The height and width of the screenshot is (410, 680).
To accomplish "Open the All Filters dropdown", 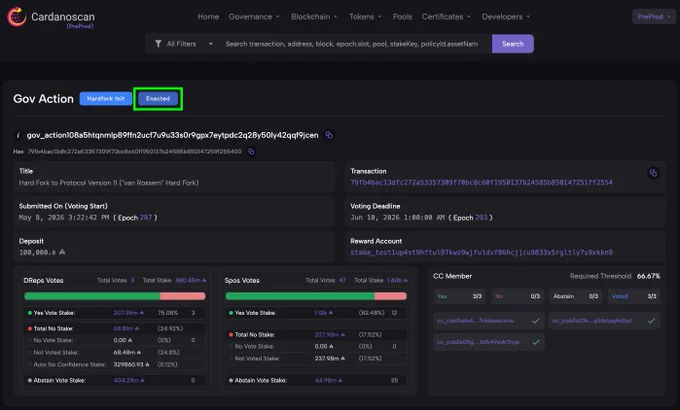I will click(184, 44).
